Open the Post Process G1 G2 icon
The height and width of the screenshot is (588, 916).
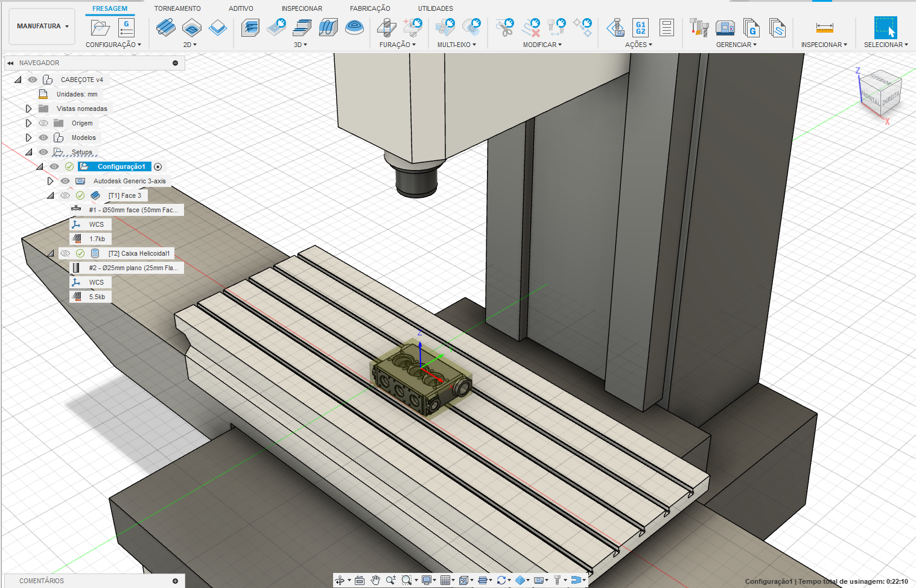640,28
